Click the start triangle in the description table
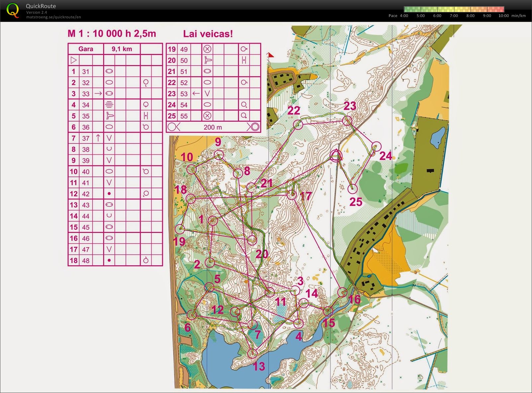 tap(74, 60)
